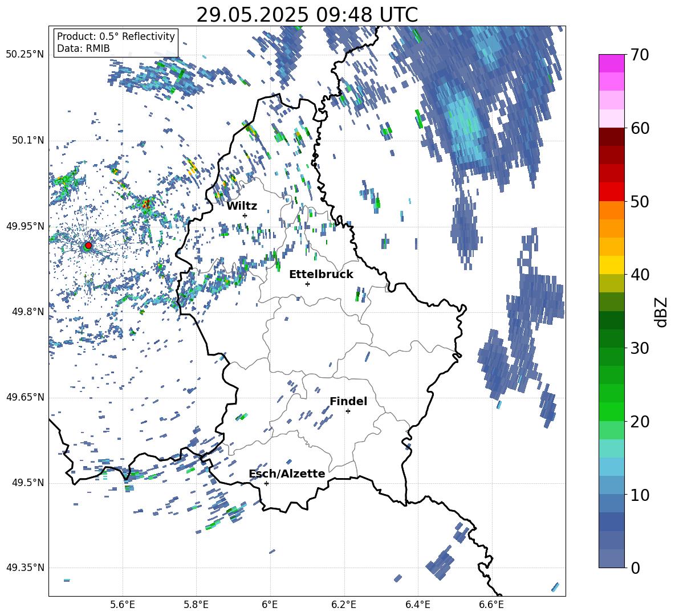The image size is (675, 616).
Task: Click the colorbar tick label 70
Action: pos(640,55)
